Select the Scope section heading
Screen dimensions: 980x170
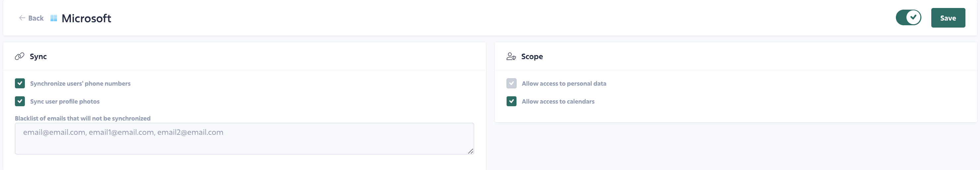pyautogui.click(x=532, y=56)
